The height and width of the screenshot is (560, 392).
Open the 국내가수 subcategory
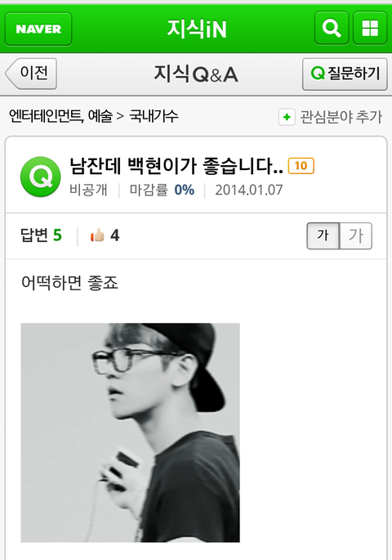coord(154,116)
